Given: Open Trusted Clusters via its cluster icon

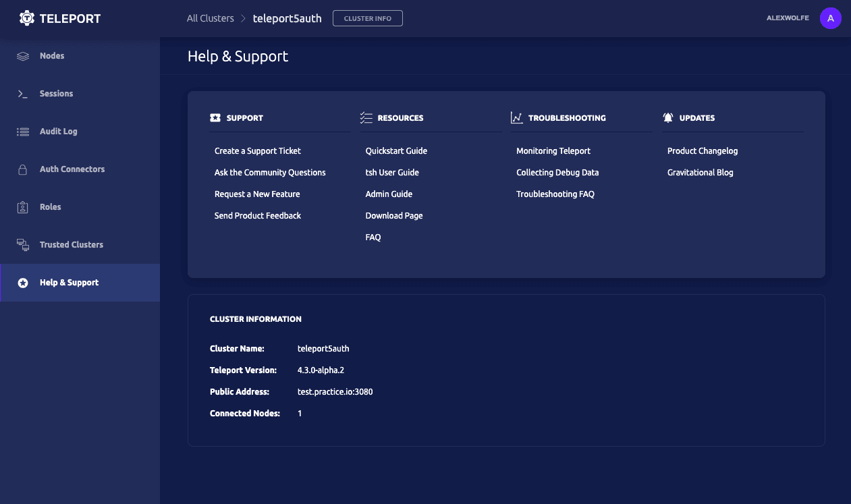Looking at the screenshot, I should pos(23,244).
